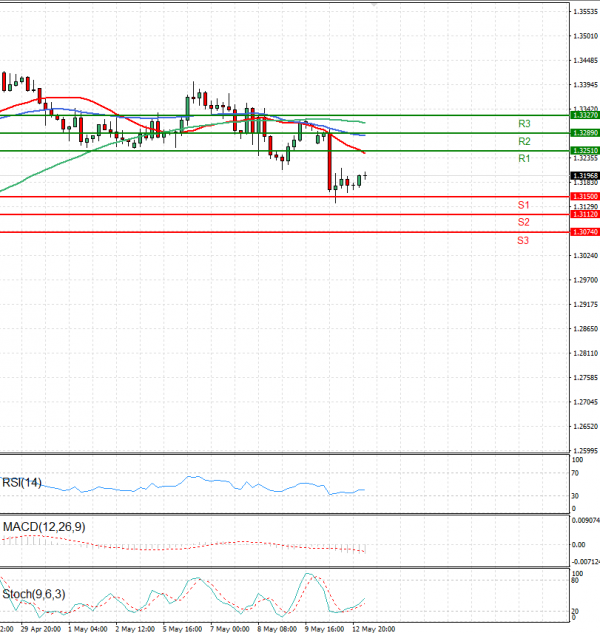600x633 pixels.
Task: Click price axis value 1.32355
Action: pos(586,158)
